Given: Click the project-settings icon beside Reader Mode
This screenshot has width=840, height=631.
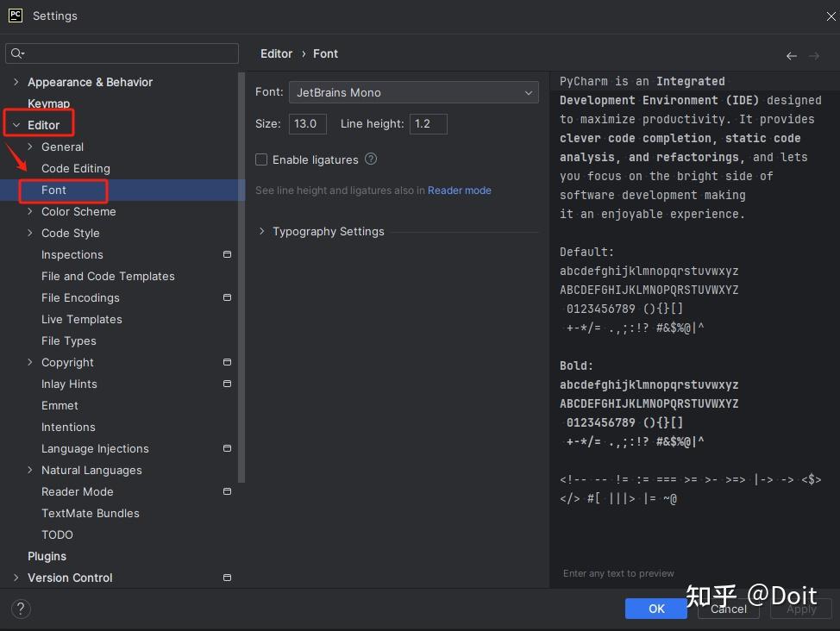Looking at the screenshot, I should pos(227,491).
